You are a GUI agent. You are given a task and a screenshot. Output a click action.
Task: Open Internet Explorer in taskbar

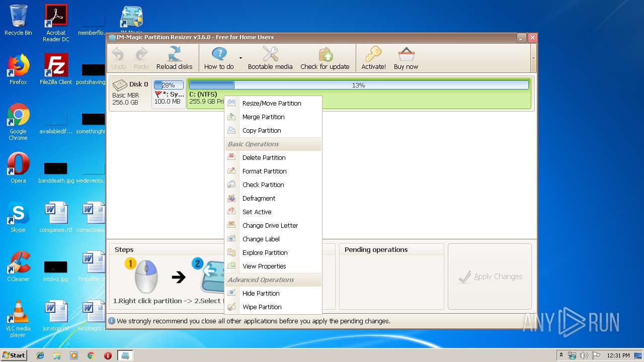[x=40, y=355]
